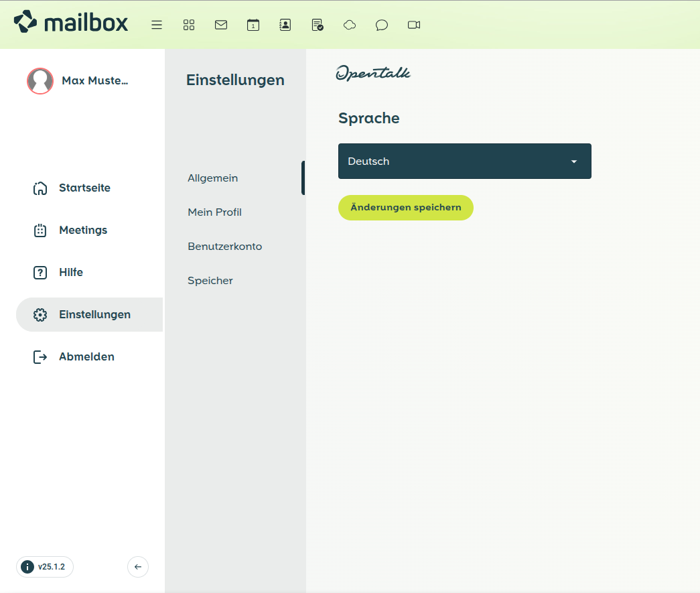The image size is (700, 593).
Task: Switch to Mein Profil settings tab
Action: point(214,212)
